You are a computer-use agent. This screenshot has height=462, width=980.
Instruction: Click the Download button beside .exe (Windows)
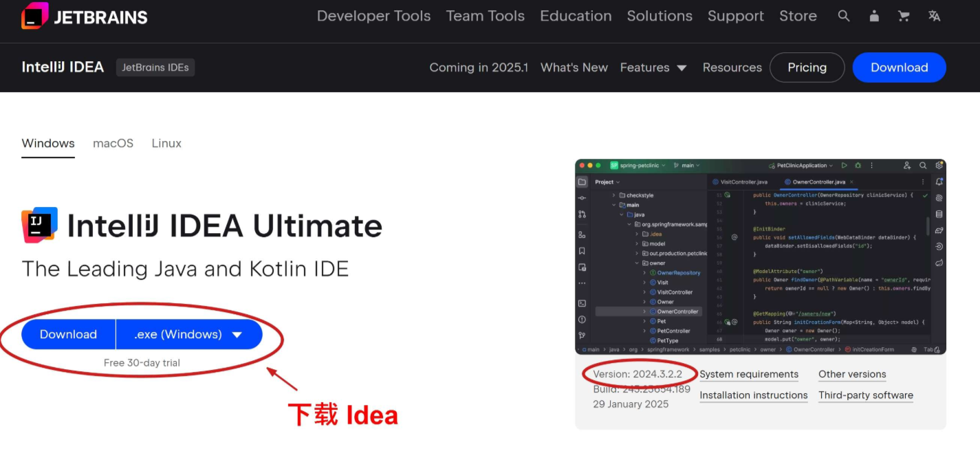click(68, 335)
